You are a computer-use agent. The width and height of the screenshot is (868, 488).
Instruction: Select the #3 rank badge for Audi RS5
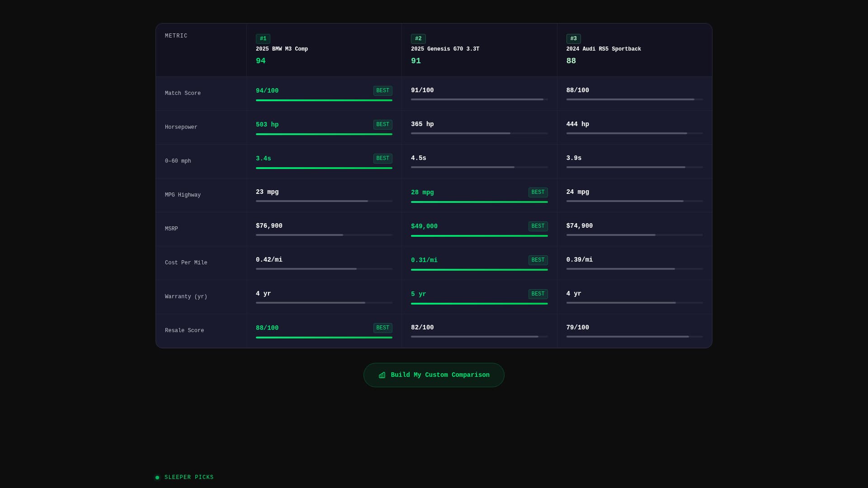point(573,39)
